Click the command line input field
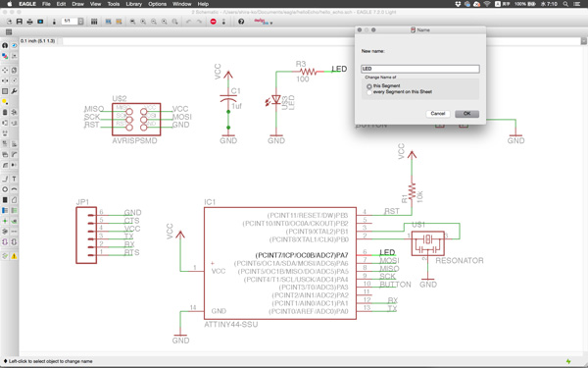The height and width of the screenshot is (368, 588). point(321,41)
